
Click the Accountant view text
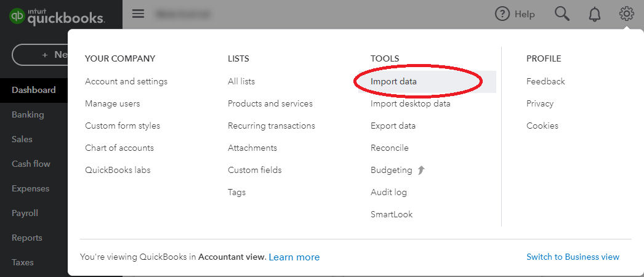[232, 257]
